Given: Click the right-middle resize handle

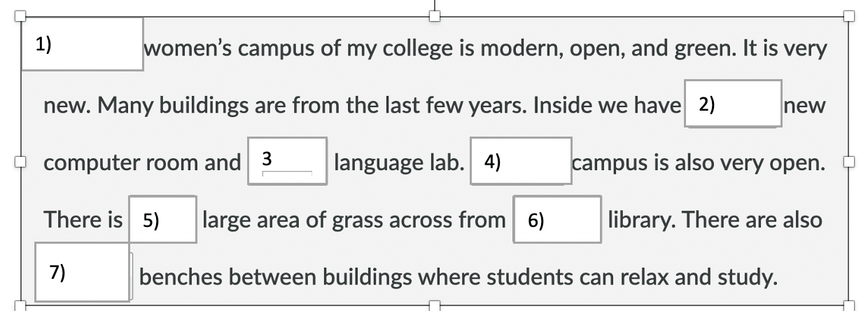Looking at the screenshot, I should 849,161.
